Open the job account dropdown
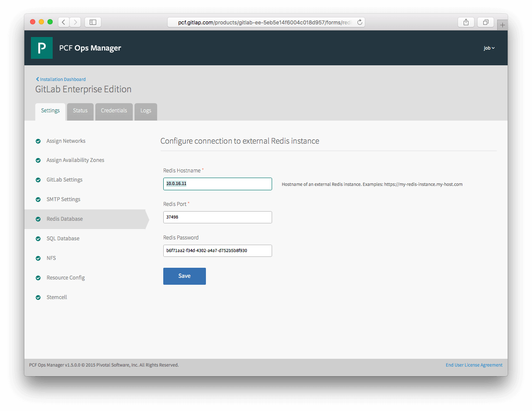The image size is (532, 411). (489, 48)
